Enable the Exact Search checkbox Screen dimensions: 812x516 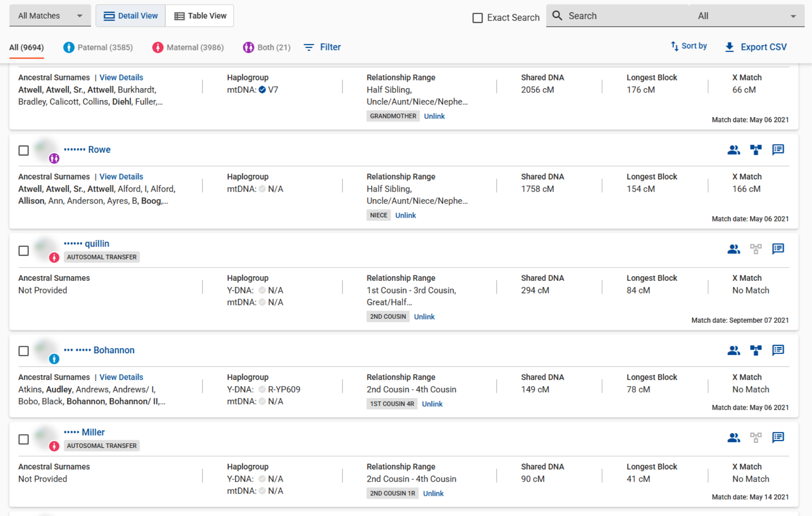[478, 18]
